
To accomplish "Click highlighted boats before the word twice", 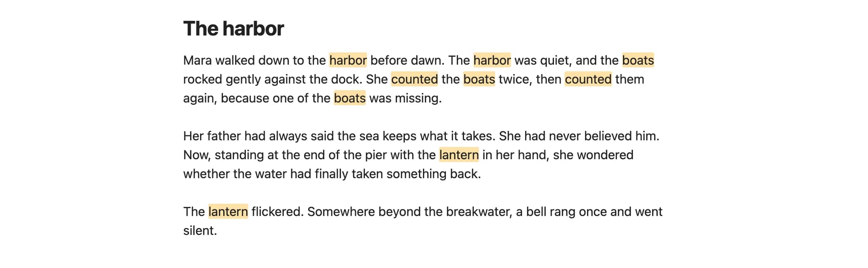I will (x=479, y=79).
